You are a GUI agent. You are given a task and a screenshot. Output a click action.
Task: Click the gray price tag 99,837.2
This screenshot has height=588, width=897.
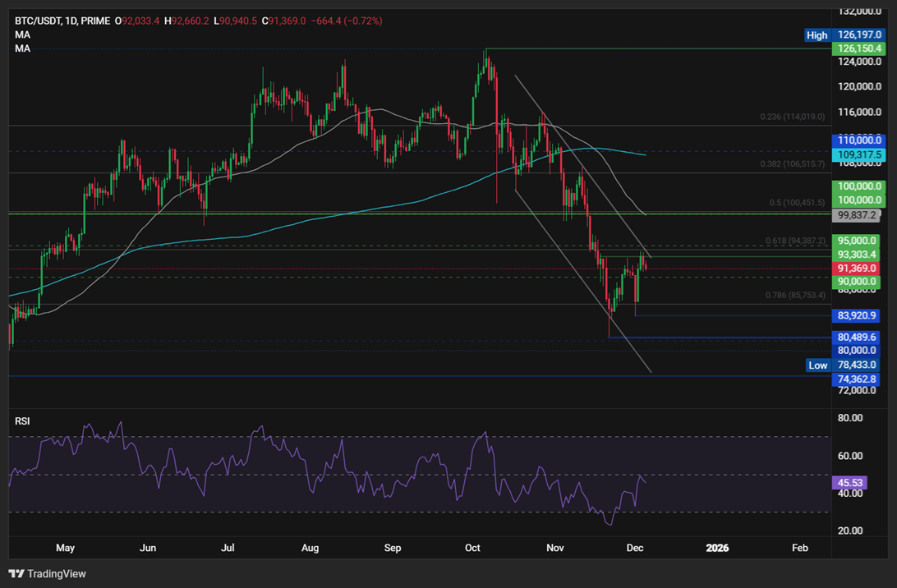pos(858,215)
